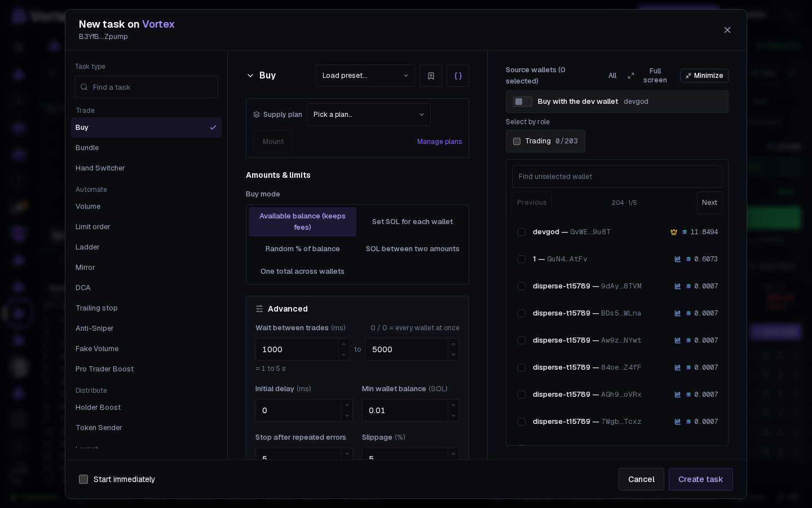
Task: Click chart icon on wallet BDs5…WLna
Action: point(678,313)
